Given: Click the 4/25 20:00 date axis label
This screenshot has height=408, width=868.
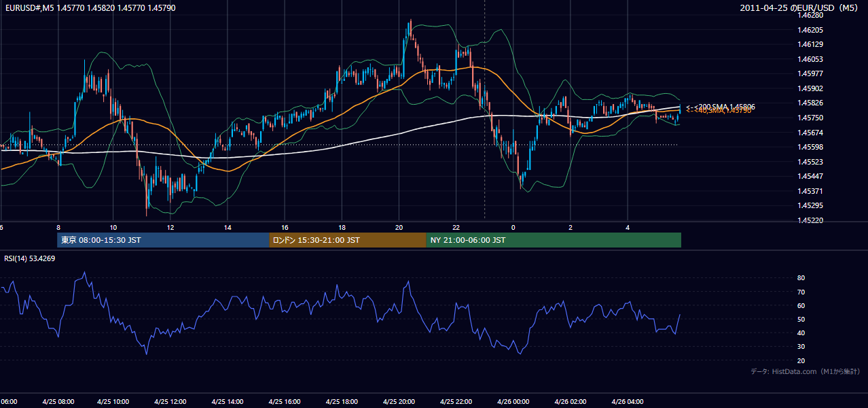Looking at the screenshot, I should coord(399,402).
